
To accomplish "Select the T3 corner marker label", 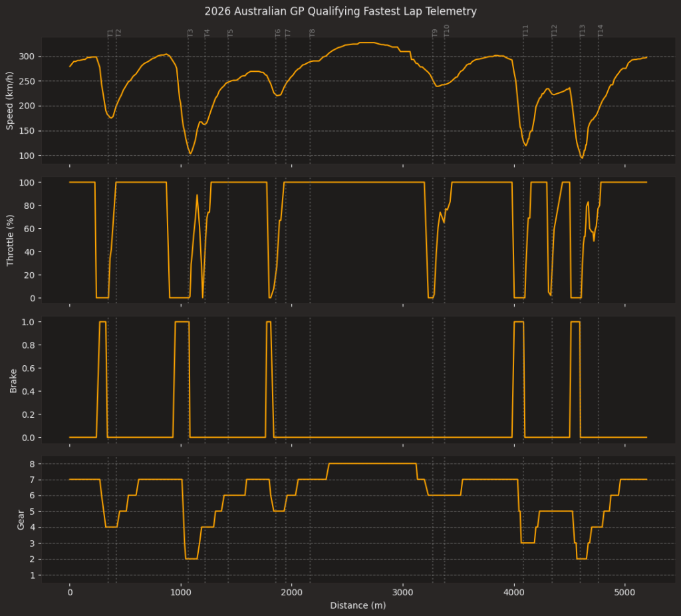I will (191, 30).
